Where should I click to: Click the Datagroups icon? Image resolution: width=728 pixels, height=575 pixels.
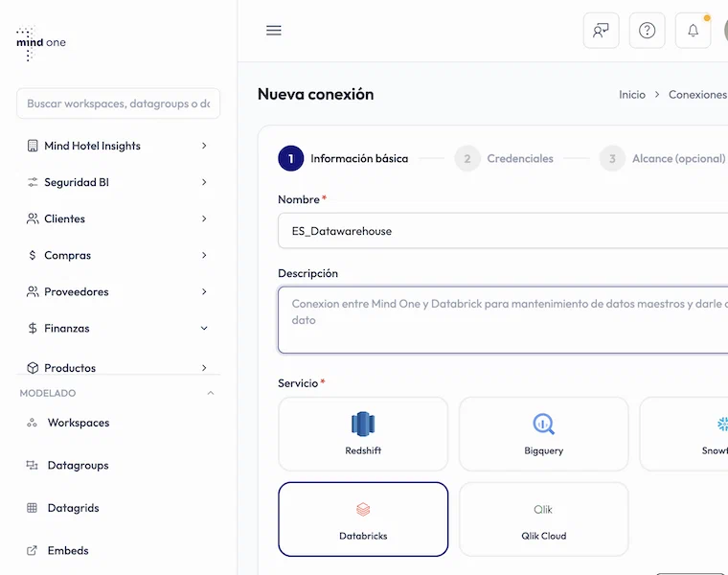32,465
